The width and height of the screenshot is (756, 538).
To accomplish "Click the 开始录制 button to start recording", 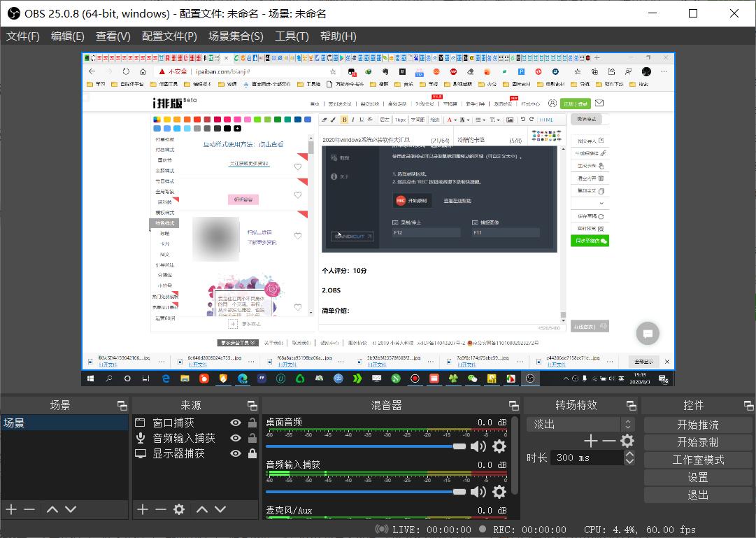I will pyautogui.click(x=697, y=441).
